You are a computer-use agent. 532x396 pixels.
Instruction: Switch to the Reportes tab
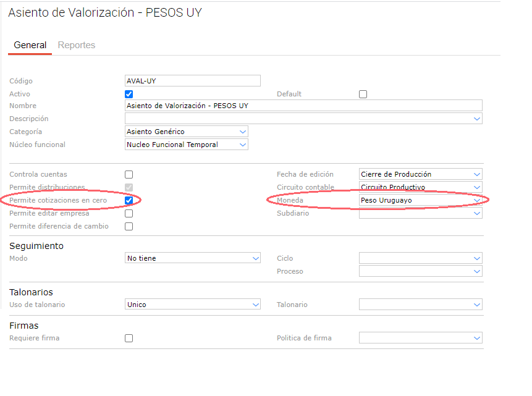pos(76,45)
